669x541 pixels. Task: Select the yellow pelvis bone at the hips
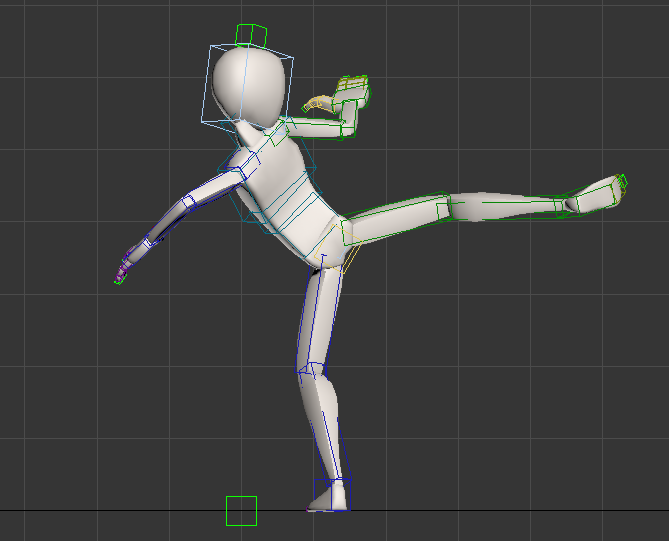click(338, 249)
